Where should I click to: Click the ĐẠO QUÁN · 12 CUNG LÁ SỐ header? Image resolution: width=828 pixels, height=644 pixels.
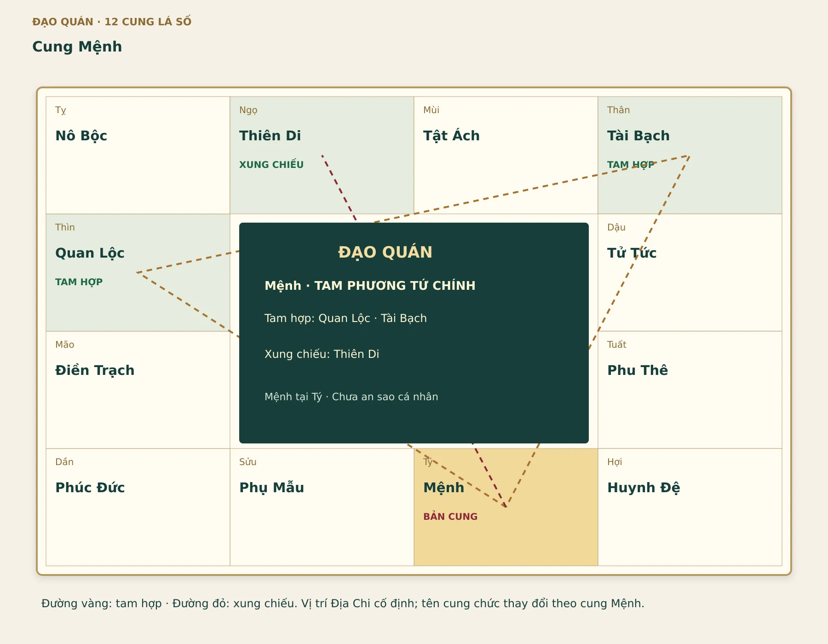(x=112, y=22)
